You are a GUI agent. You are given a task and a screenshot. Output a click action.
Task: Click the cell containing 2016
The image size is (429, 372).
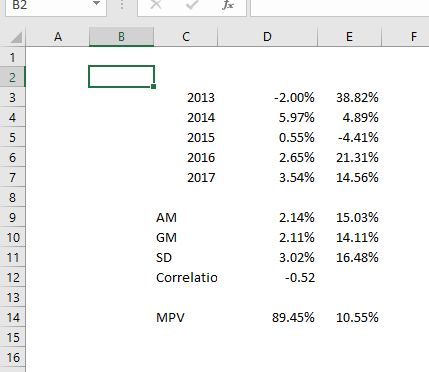186,157
